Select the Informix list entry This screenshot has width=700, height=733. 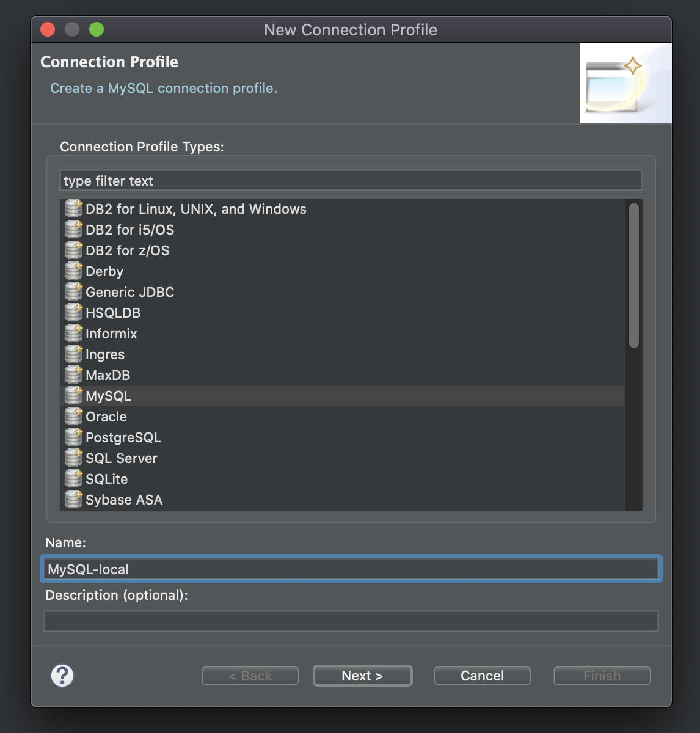pos(343,334)
